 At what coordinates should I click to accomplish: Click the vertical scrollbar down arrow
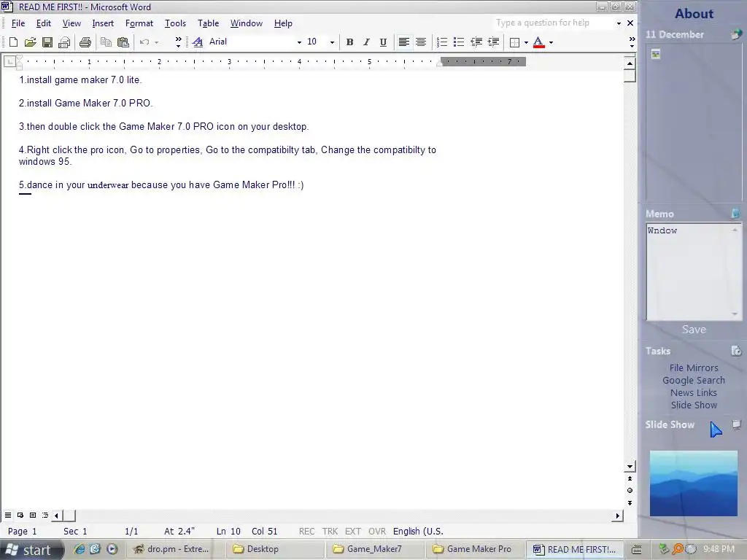pyautogui.click(x=630, y=467)
